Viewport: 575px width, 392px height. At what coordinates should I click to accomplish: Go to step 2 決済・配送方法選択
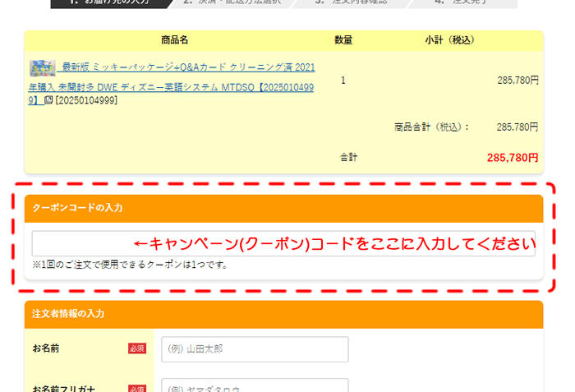(x=232, y=3)
